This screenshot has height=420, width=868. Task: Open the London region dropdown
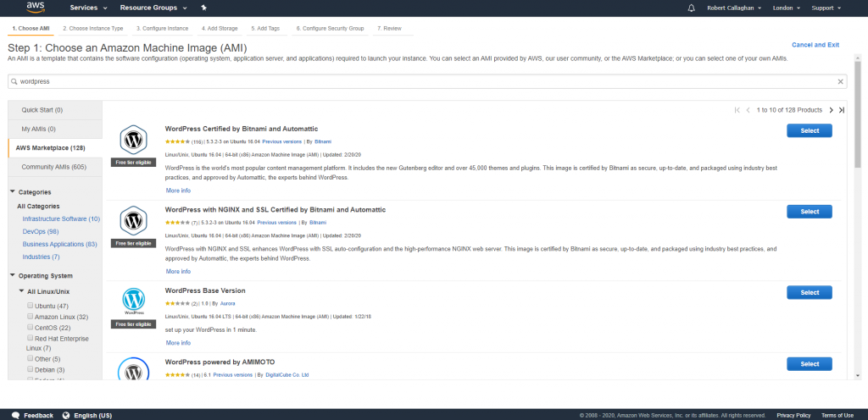786,8
